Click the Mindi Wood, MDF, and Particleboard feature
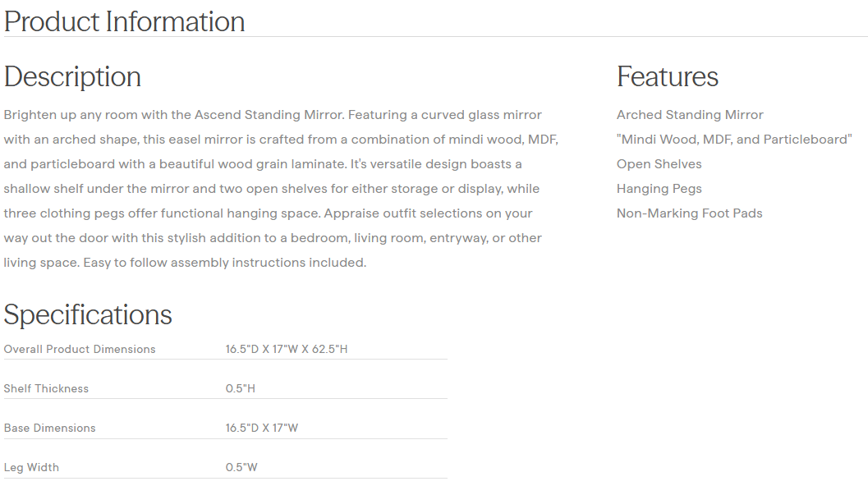This screenshot has width=868, height=495. pos(734,140)
